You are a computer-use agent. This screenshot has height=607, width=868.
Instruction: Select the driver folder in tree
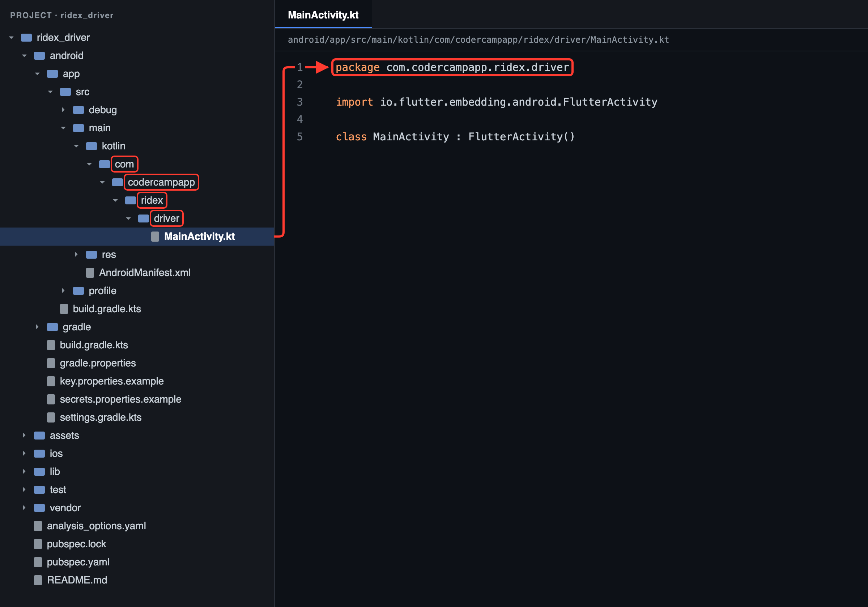pyautogui.click(x=166, y=218)
